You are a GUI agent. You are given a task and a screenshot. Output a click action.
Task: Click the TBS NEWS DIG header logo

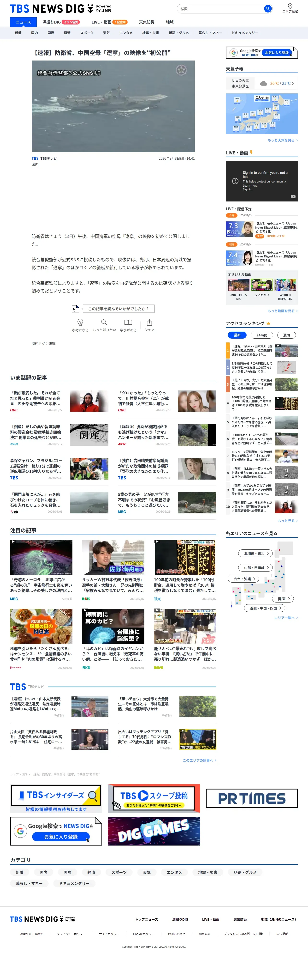[x=60, y=8]
